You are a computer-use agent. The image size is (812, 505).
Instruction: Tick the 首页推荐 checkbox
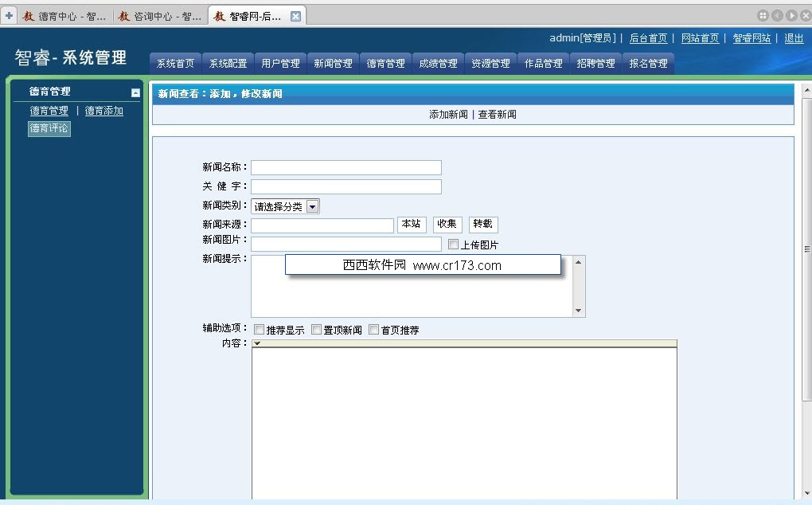[x=373, y=330]
